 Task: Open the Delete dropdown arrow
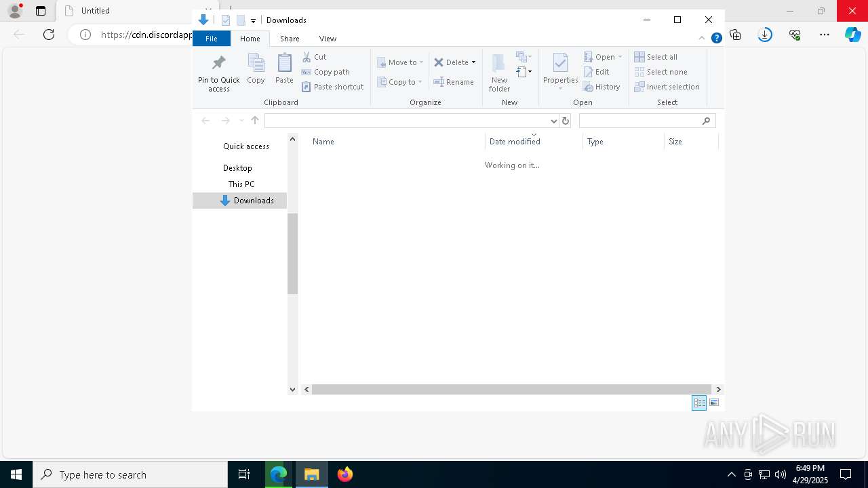473,62
